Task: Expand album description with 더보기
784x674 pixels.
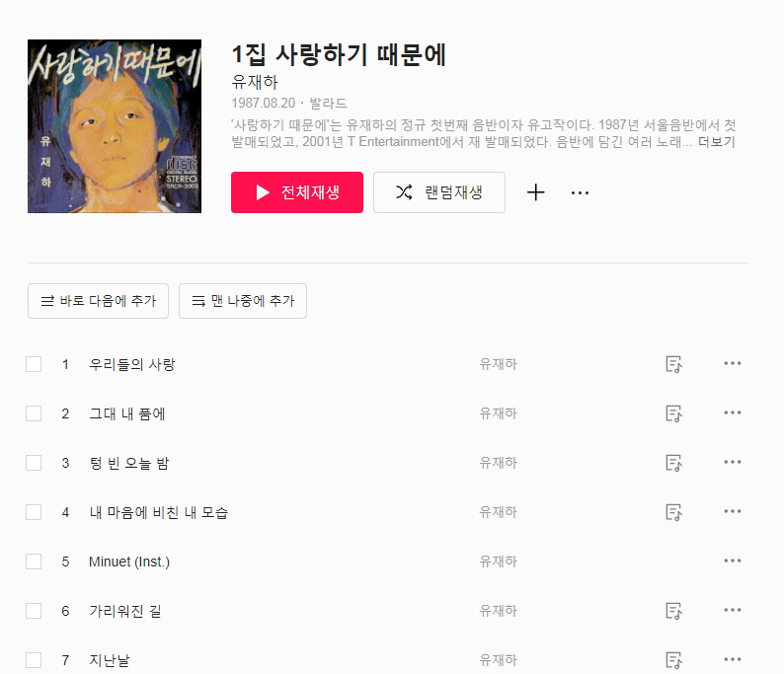Action: click(x=717, y=142)
